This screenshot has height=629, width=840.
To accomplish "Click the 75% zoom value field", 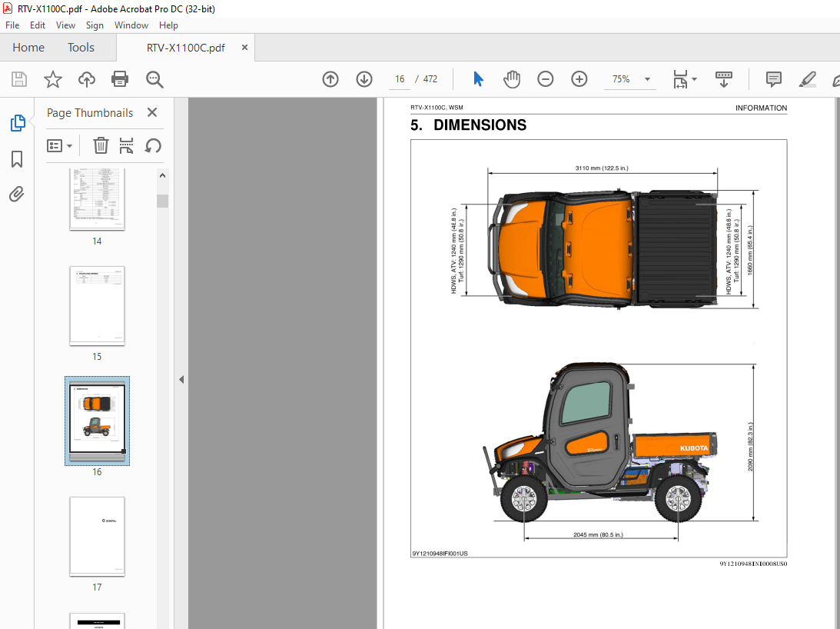I will pyautogui.click(x=621, y=79).
